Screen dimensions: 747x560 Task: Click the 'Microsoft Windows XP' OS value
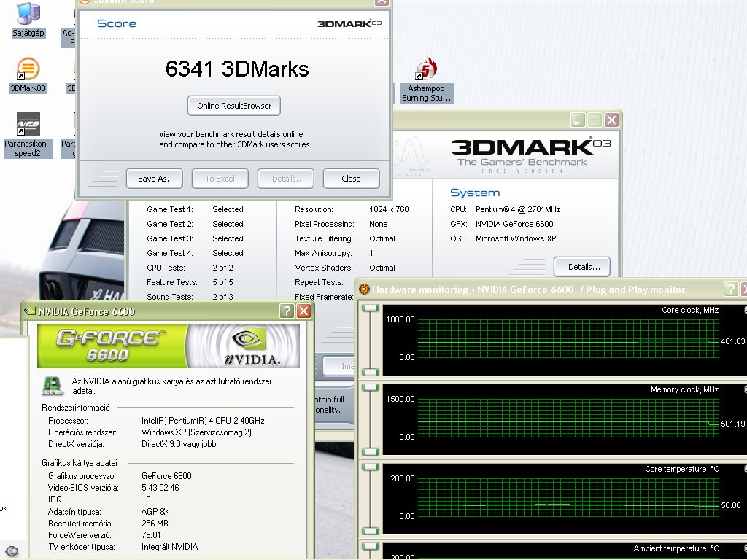pyautogui.click(x=516, y=238)
